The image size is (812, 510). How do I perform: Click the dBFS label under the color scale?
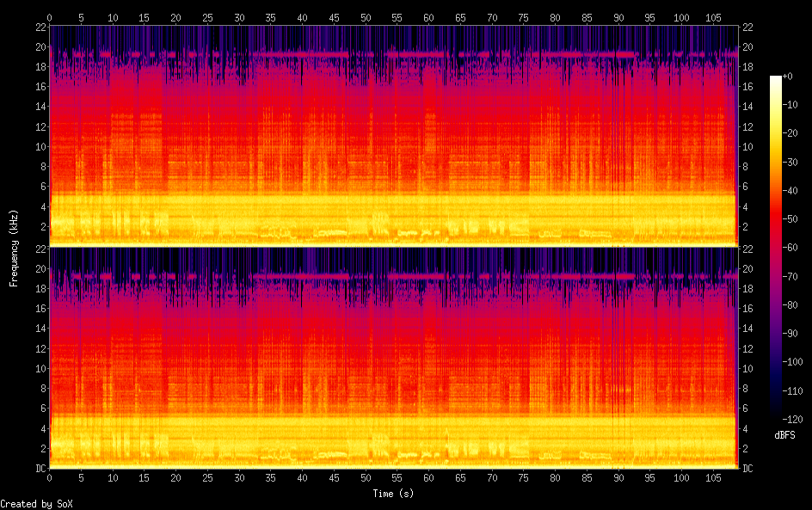tap(784, 435)
